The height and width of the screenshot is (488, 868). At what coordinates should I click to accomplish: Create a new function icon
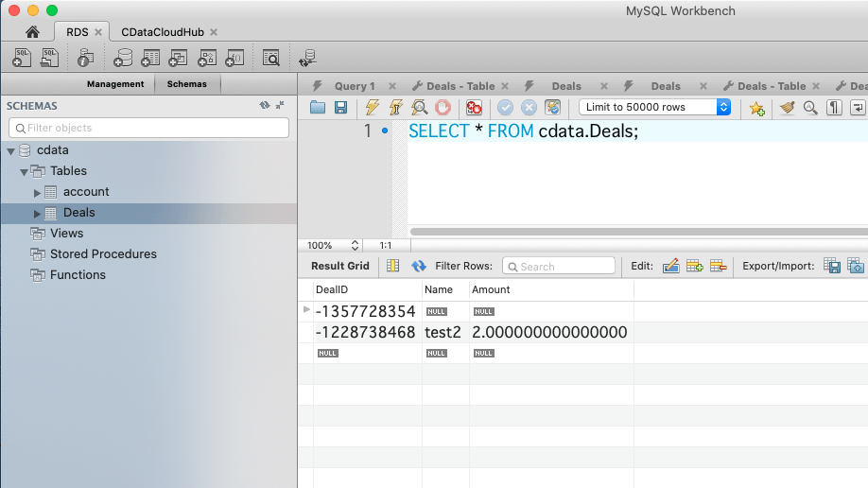point(234,58)
